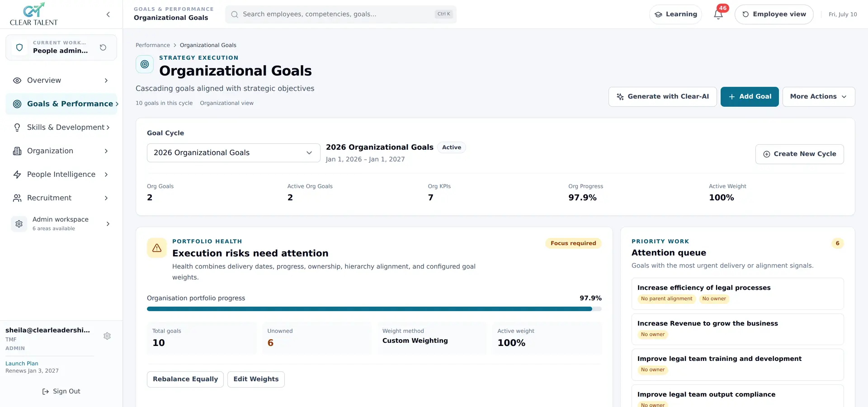Click Rebalance Equally button

click(185, 379)
